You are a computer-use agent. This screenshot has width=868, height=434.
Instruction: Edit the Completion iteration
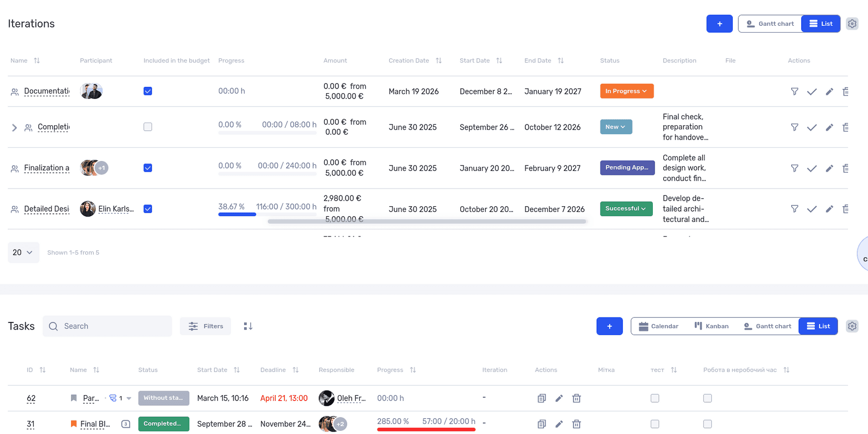pyautogui.click(x=829, y=127)
